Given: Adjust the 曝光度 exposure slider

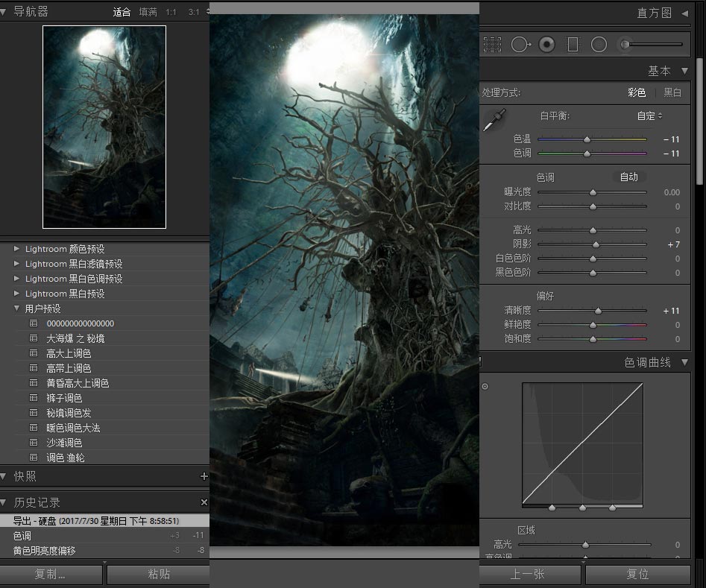Looking at the screenshot, I should pos(593,192).
